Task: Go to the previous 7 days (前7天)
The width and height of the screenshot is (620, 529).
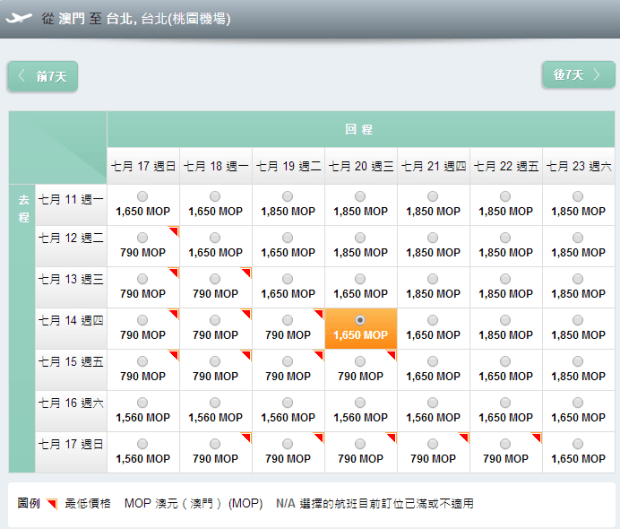Action: click(x=43, y=76)
